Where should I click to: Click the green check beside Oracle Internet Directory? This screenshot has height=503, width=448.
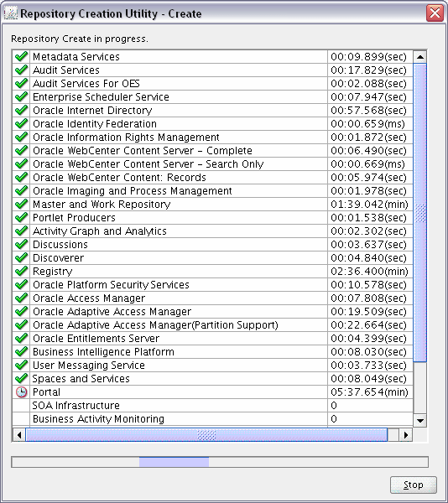click(x=21, y=111)
